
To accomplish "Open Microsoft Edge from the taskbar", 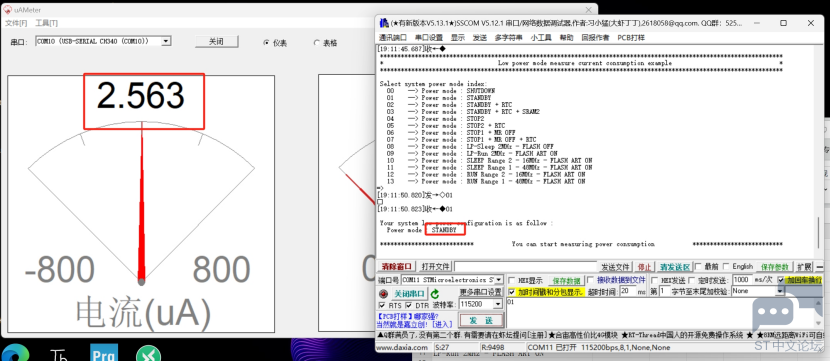I will coord(14,354).
